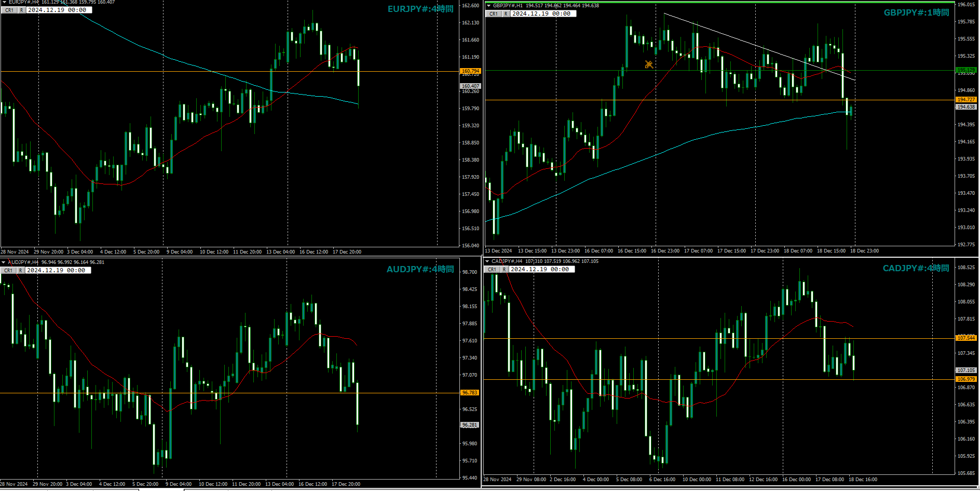This screenshot has height=491, width=980.
Task: Select the orange 160.794 price tag on EURJPY
Action: [x=471, y=71]
